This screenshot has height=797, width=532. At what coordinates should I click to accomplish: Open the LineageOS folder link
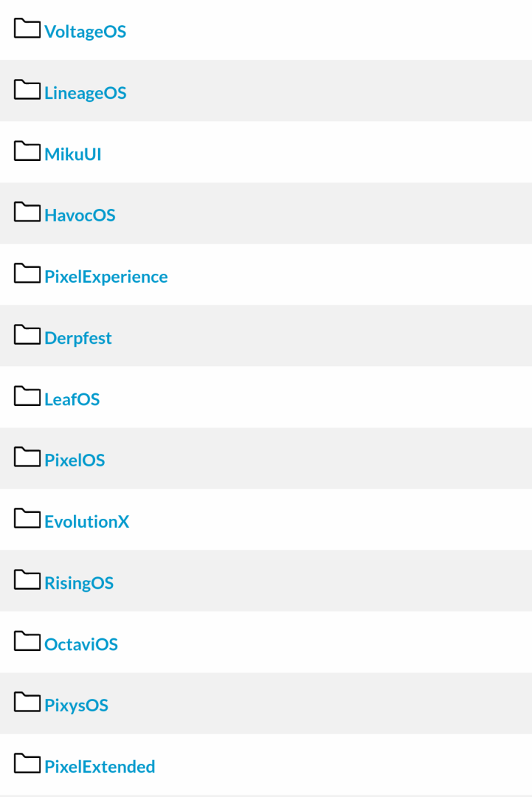tap(85, 93)
